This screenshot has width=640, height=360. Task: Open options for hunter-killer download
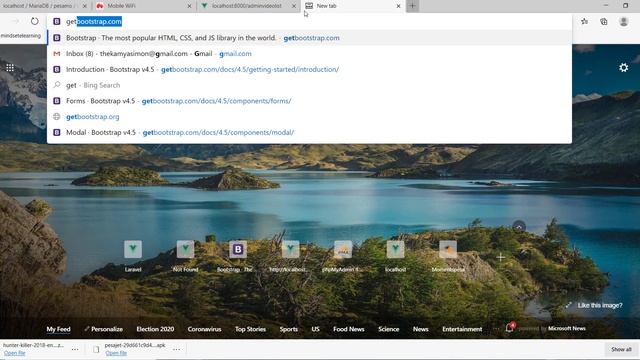coord(75,349)
